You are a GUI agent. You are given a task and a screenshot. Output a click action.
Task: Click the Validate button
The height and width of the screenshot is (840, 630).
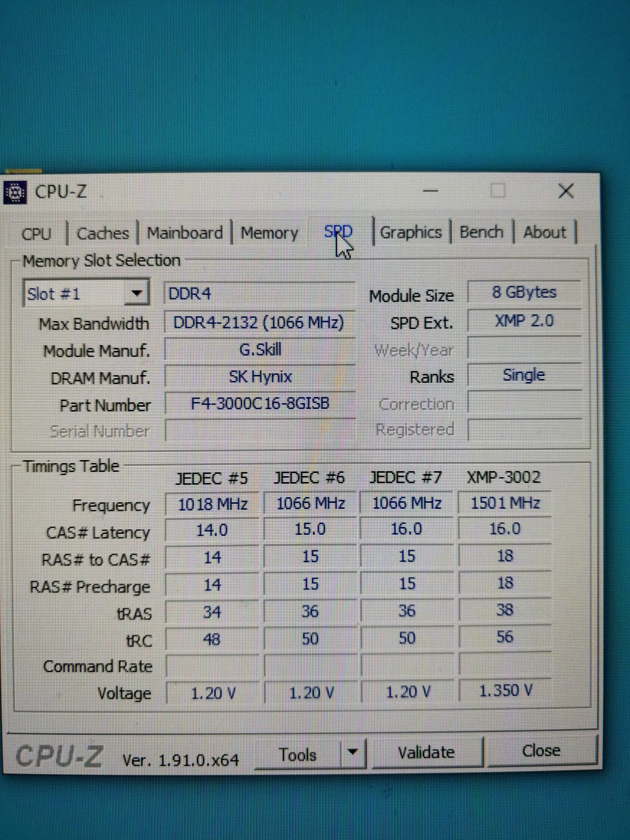427,752
